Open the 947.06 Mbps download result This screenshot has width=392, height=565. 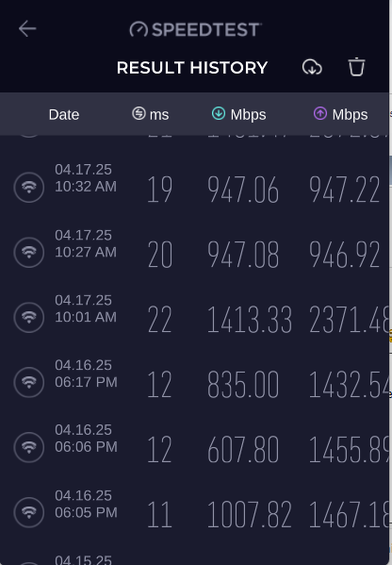click(x=243, y=190)
